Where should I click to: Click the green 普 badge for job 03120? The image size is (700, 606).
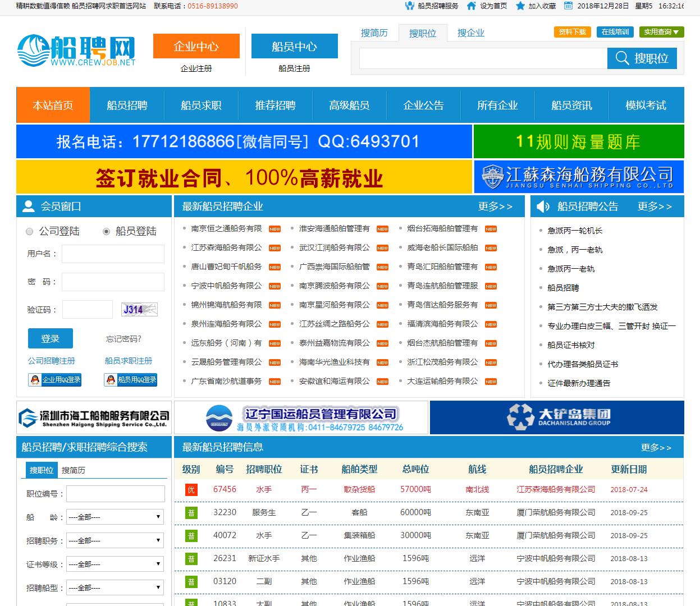pyautogui.click(x=191, y=582)
